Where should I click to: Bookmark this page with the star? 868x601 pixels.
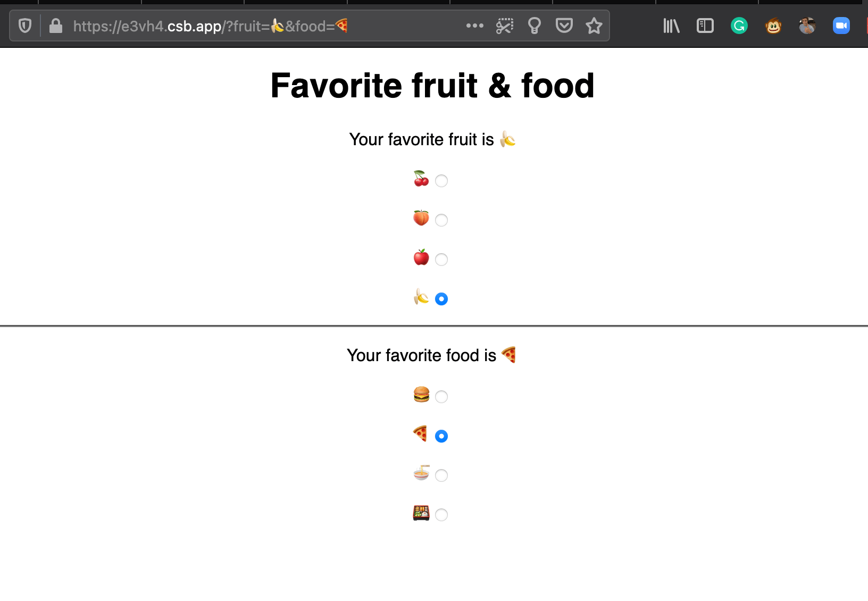[594, 26]
